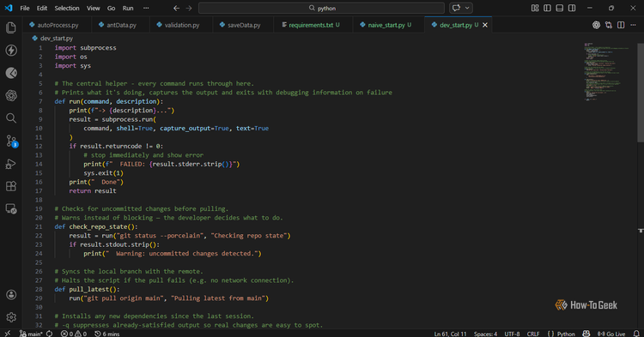Click Copilot status icon in status bar
644x337 pixels.
click(586, 334)
